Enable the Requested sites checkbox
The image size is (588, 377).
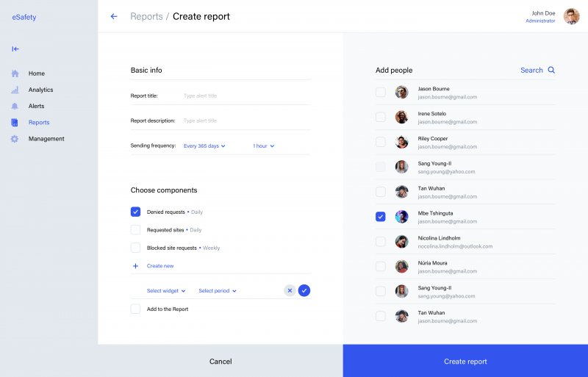tap(135, 229)
